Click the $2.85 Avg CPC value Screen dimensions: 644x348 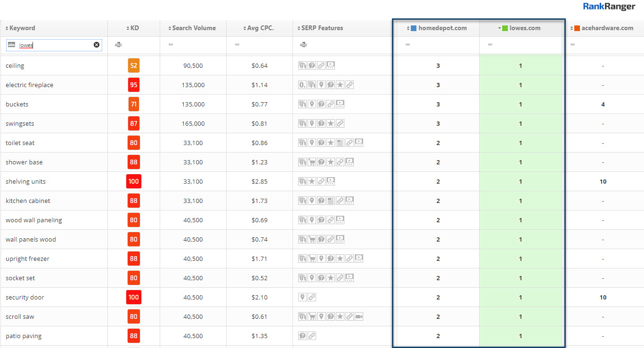260,181
